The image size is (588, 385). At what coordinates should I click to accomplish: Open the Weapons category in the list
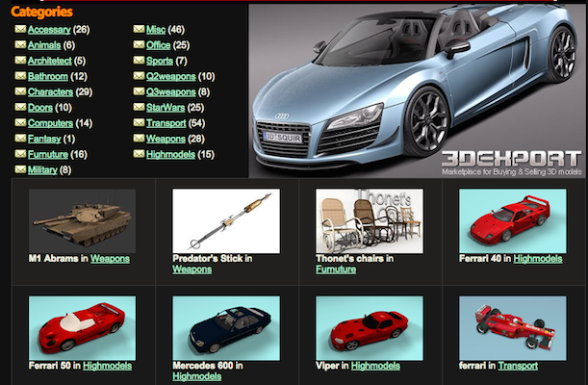[166, 139]
